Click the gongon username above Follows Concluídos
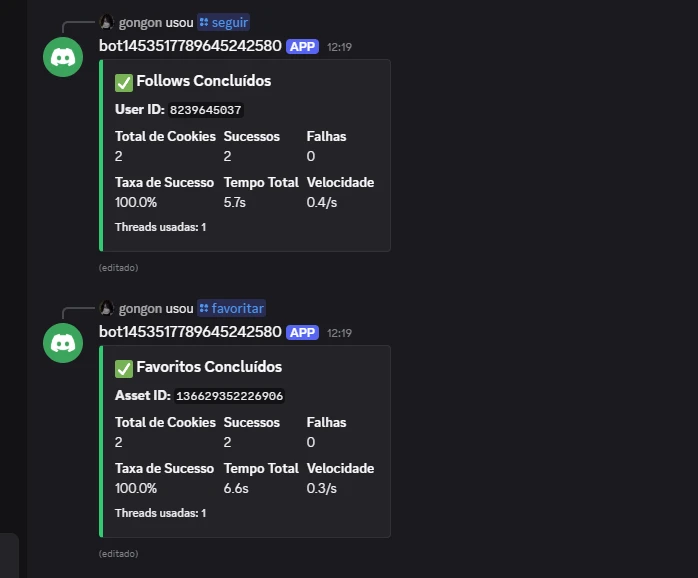Screen dimensions: 698x578 coord(141,22)
